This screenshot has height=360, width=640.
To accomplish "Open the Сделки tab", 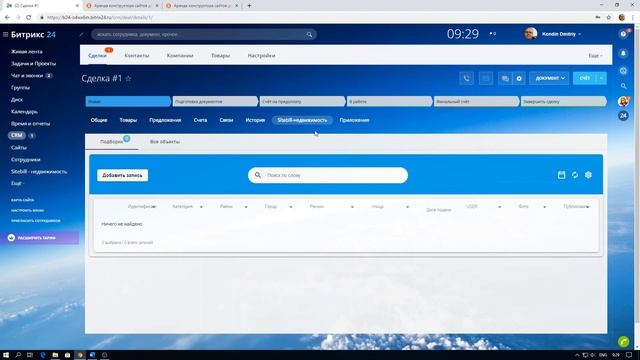I will [x=97, y=56].
